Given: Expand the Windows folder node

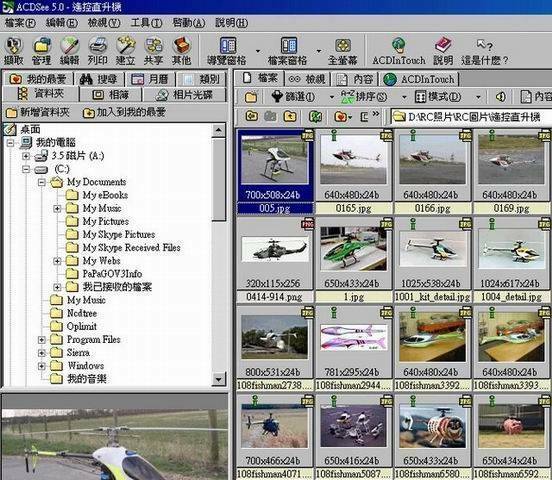Looking at the screenshot, I should [42, 366].
